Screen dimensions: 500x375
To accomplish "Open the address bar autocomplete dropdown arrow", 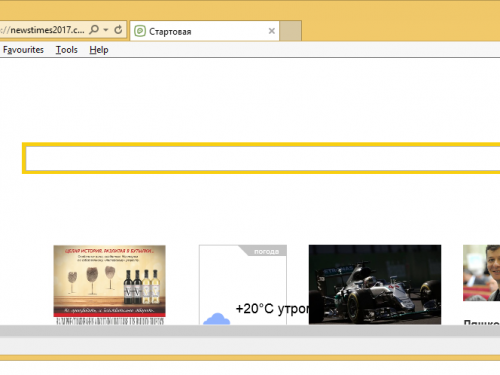I will tap(106, 30).
